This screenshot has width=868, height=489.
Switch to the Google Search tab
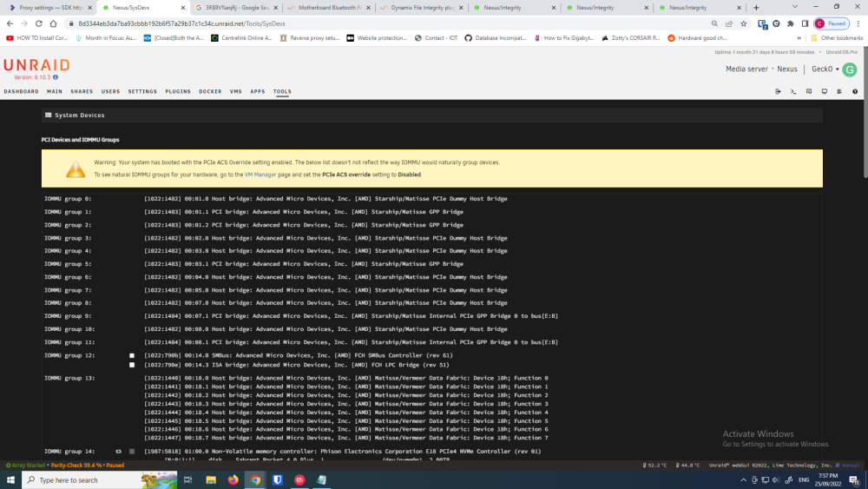pos(236,8)
